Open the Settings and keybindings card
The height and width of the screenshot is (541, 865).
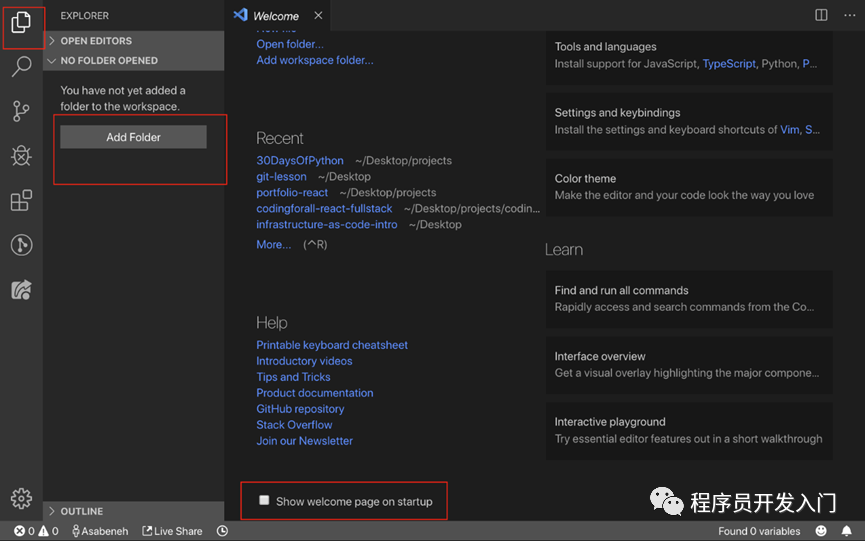click(689, 121)
